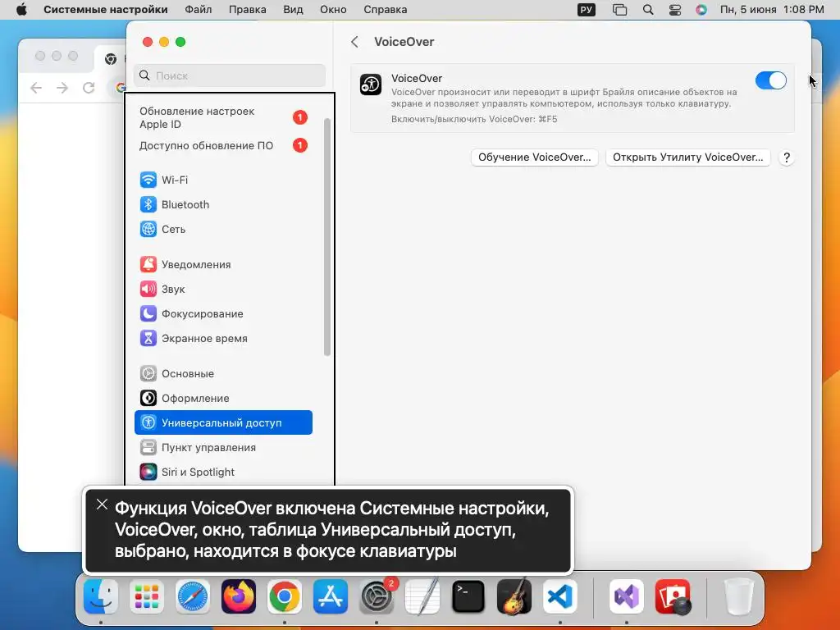Launch Google Chrome from the Dock

click(x=285, y=596)
